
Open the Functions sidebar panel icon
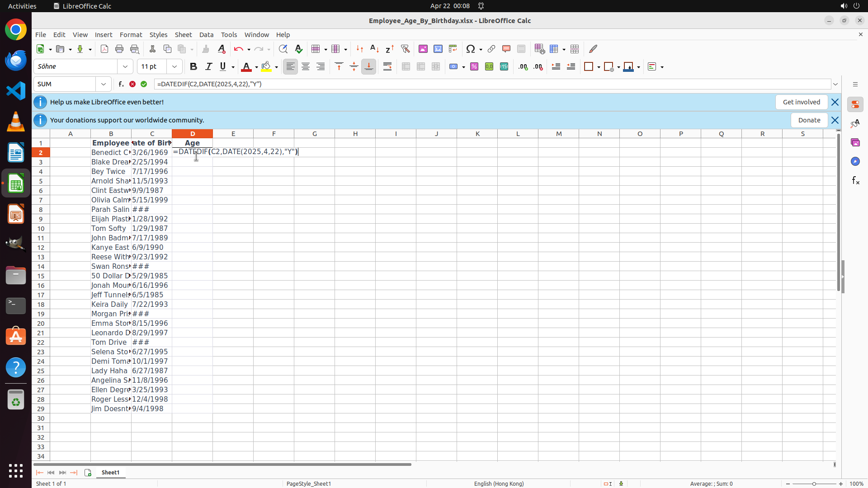click(x=855, y=181)
